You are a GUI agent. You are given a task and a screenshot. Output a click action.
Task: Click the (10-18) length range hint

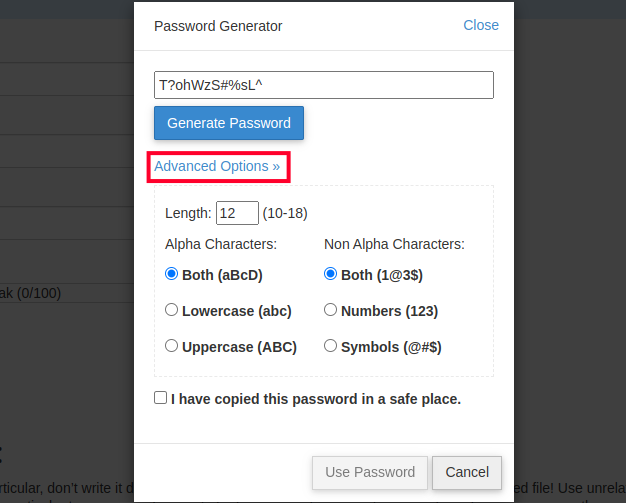[x=285, y=213]
